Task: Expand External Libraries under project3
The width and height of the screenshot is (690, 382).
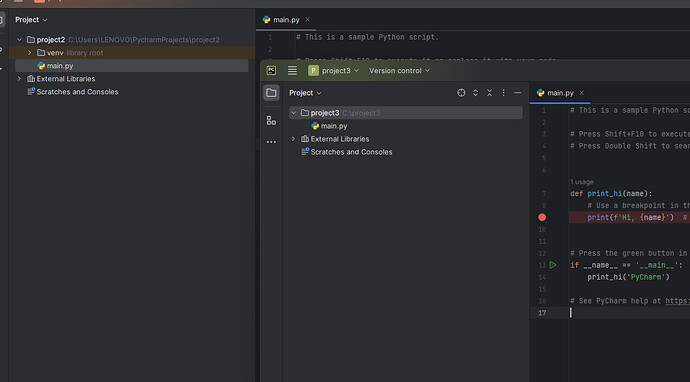Action: pos(293,139)
